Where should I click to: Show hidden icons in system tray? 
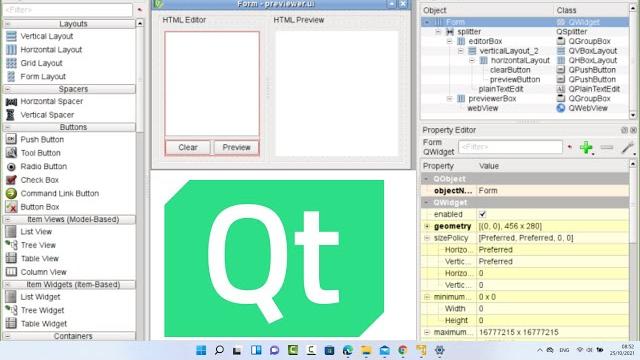(540, 350)
